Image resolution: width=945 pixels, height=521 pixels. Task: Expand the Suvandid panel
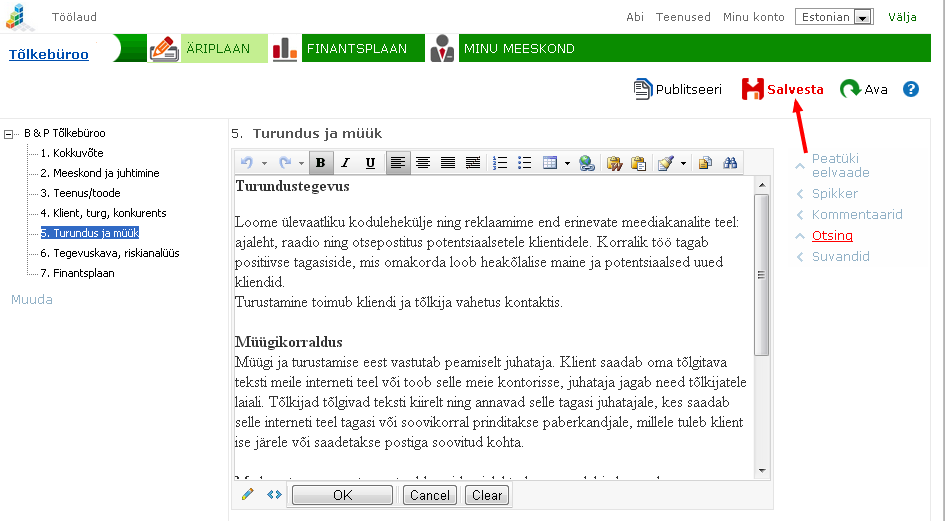(840, 257)
